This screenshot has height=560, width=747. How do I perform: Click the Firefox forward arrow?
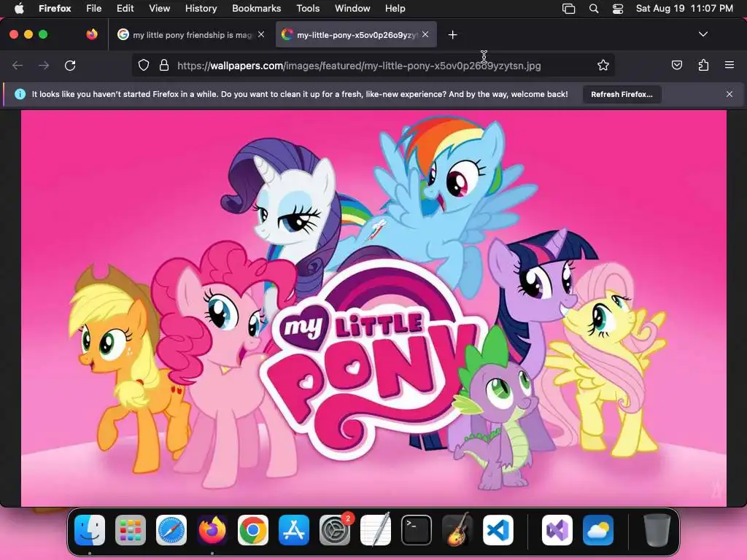click(44, 65)
